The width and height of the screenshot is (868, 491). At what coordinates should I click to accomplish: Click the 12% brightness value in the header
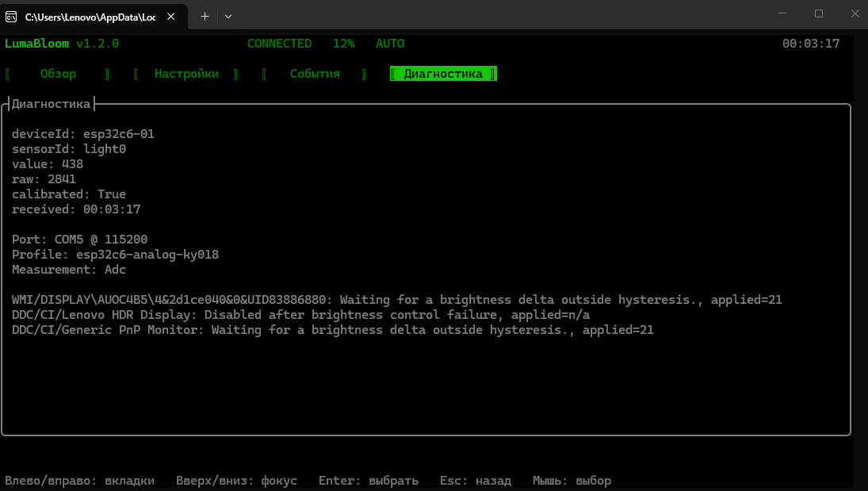[343, 44]
